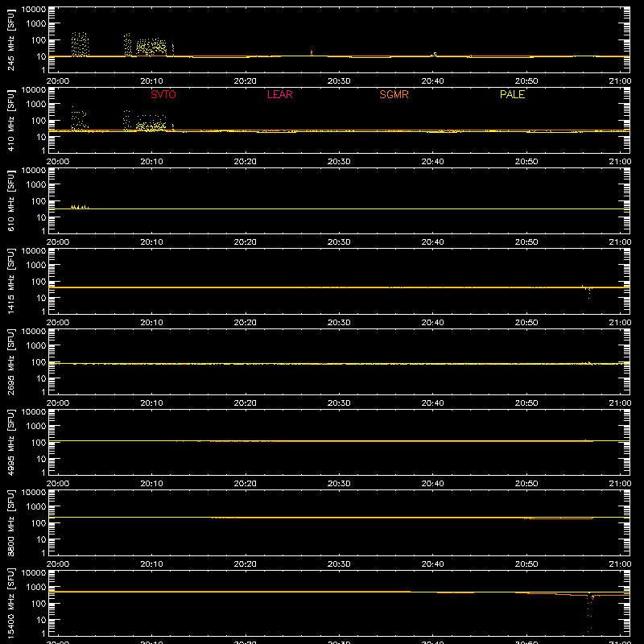Click the yellow dip near 20:57 in 1415 MHz panel
This screenshot has height=644, width=644.
tap(588, 291)
